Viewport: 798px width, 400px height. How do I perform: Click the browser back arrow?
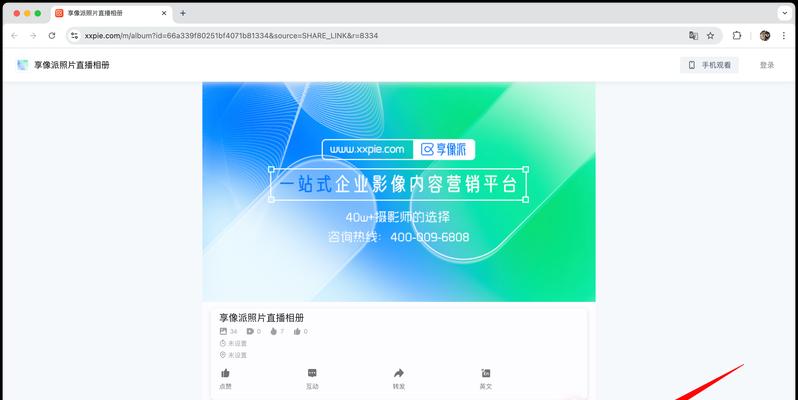pyautogui.click(x=14, y=36)
